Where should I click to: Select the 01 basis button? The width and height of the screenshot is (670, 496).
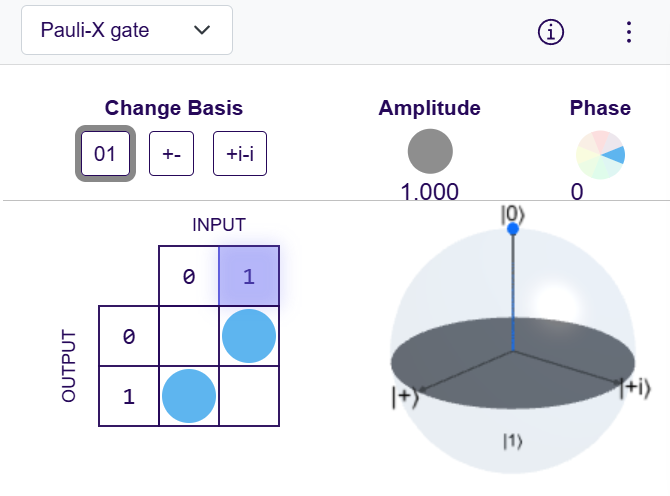tap(105, 154)
